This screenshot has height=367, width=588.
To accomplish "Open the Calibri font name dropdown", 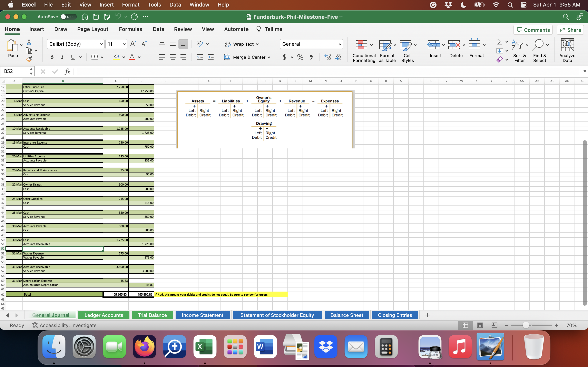I will coord(101,44).
